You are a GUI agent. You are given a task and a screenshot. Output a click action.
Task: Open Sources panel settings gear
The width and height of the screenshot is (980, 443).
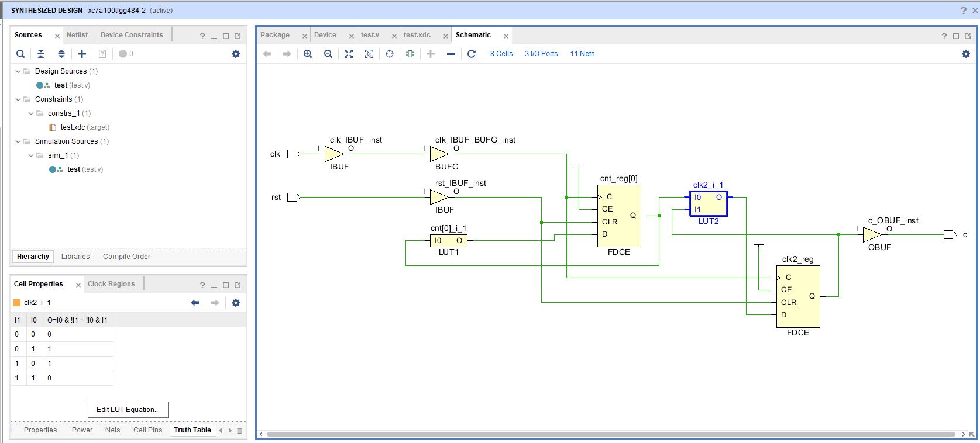(x=236, y=54)
